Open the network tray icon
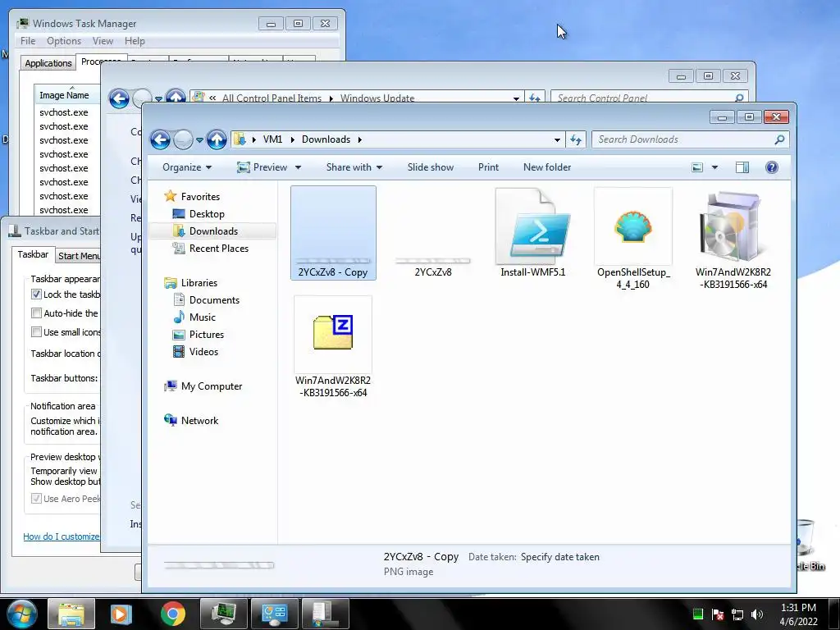Screen dimensions: 840x630 737,614
